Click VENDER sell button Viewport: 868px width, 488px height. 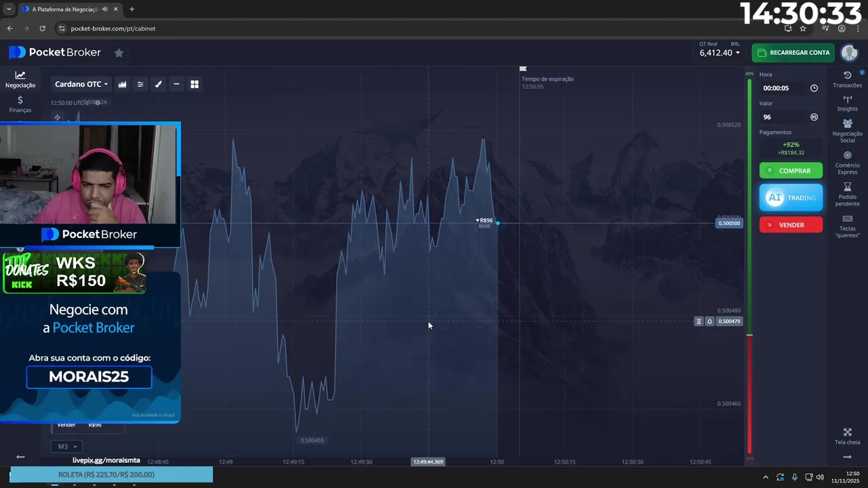pyautogui.click(x=791, y=225)
